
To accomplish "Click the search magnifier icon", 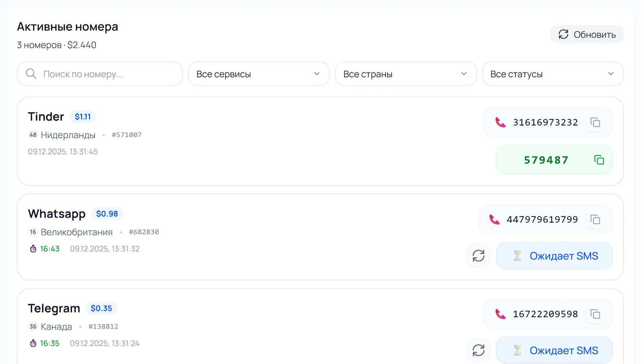I will pos(31,74).
